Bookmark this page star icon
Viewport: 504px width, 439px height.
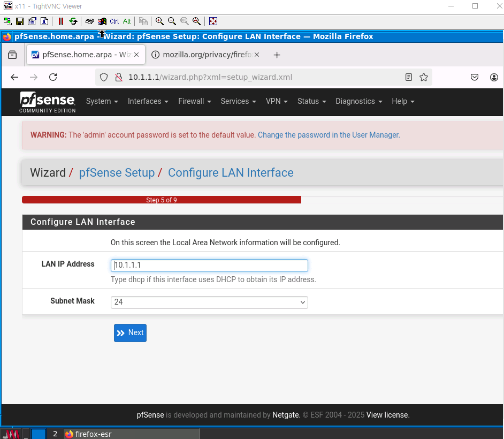coord(424,77)
